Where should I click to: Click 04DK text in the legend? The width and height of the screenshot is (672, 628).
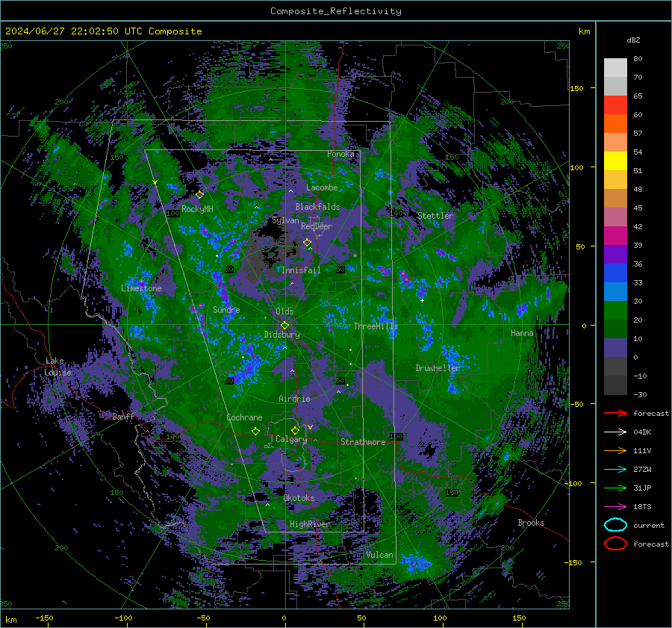642,432
